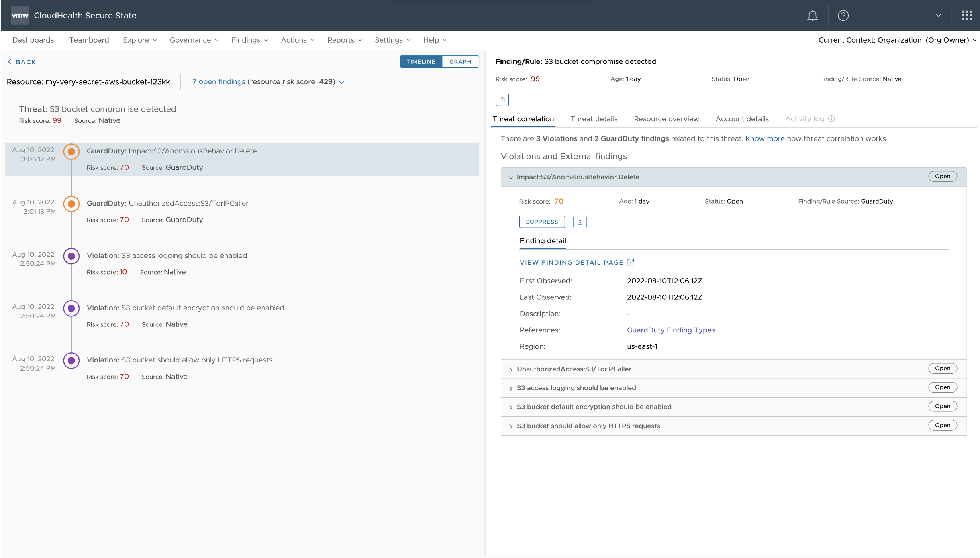
Task: Expand S3 bucket default encryption finding row
Action: click(511, 407)
